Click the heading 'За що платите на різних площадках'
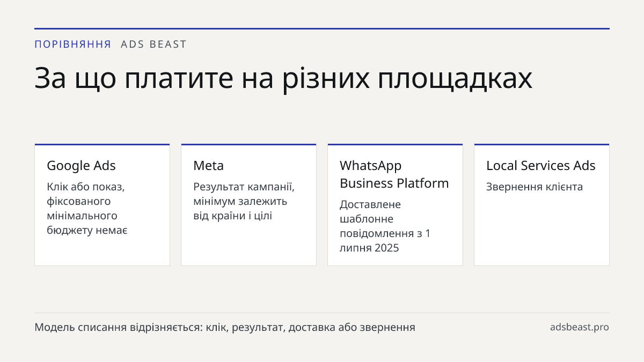 (x=283, y=78)
